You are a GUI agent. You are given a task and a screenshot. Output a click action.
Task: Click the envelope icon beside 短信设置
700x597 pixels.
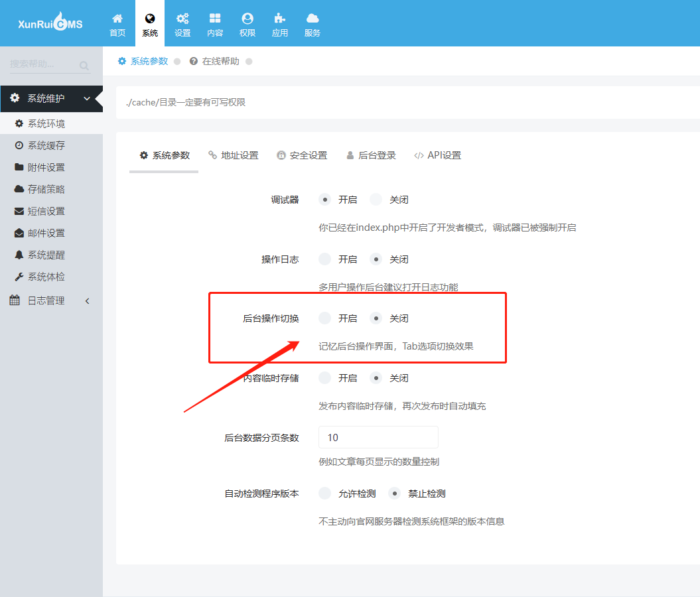pyautogui.click(x=19, y=211)
